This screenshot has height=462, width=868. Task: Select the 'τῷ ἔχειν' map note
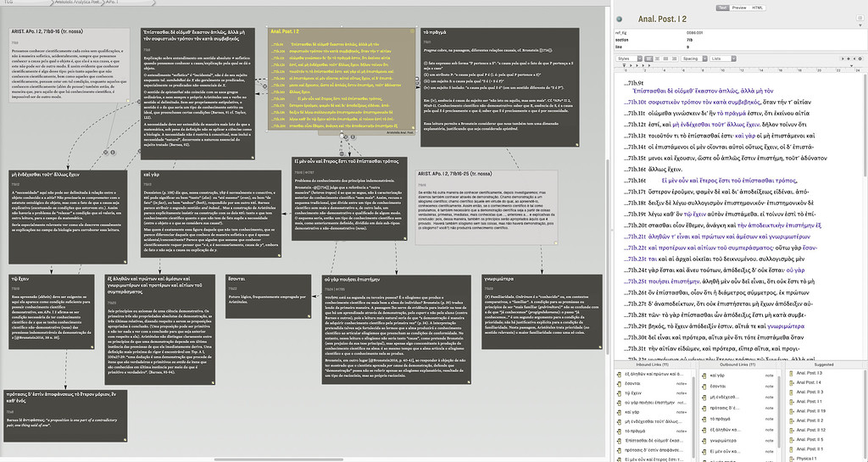click(x=52, y=311)
